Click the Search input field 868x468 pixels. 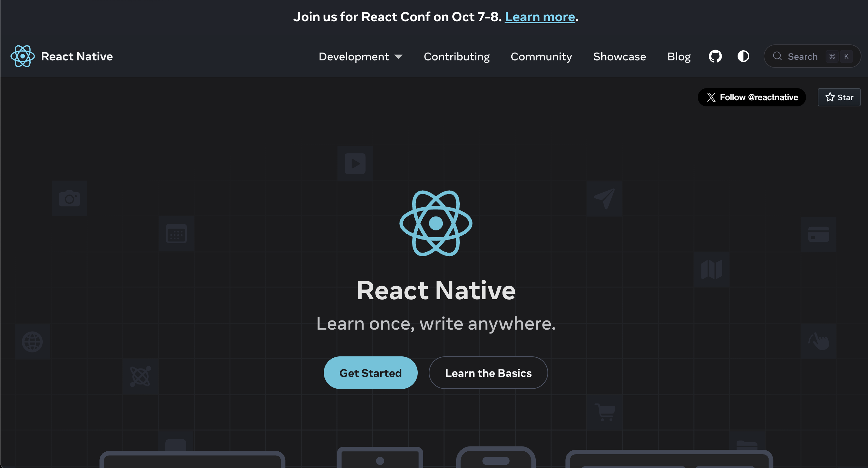pyautogui.click(x=812, y=56)
